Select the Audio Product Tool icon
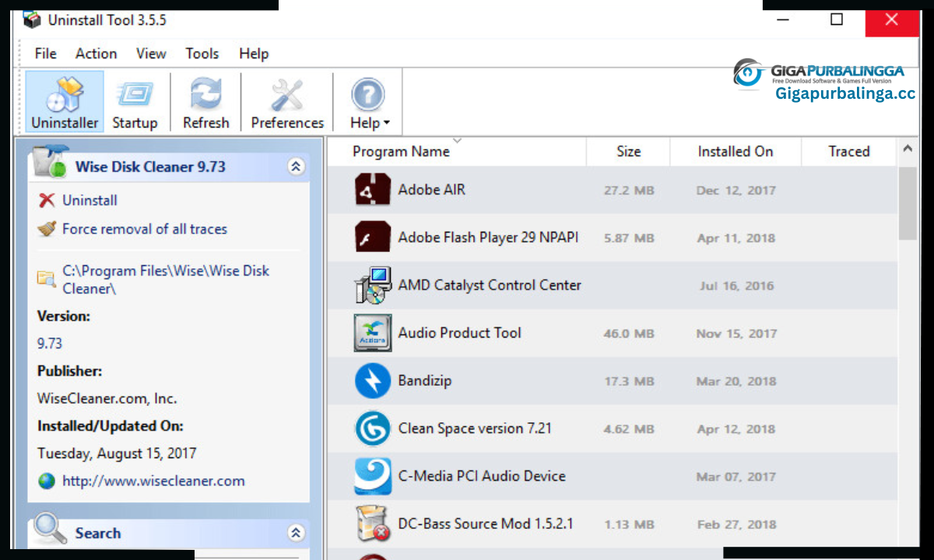Viewport: 934px width, 560px height. click(373, 333)
